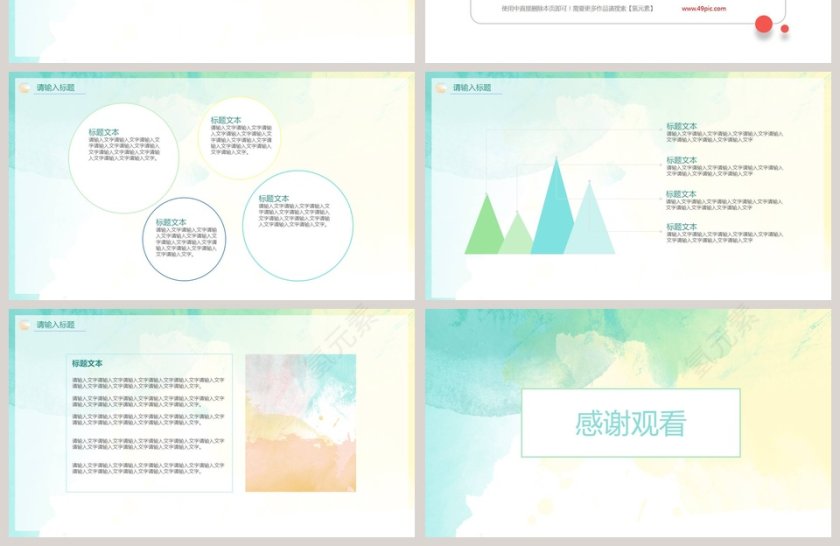Click the bordered text panel's 标题文本 heading

coord(87,363)
